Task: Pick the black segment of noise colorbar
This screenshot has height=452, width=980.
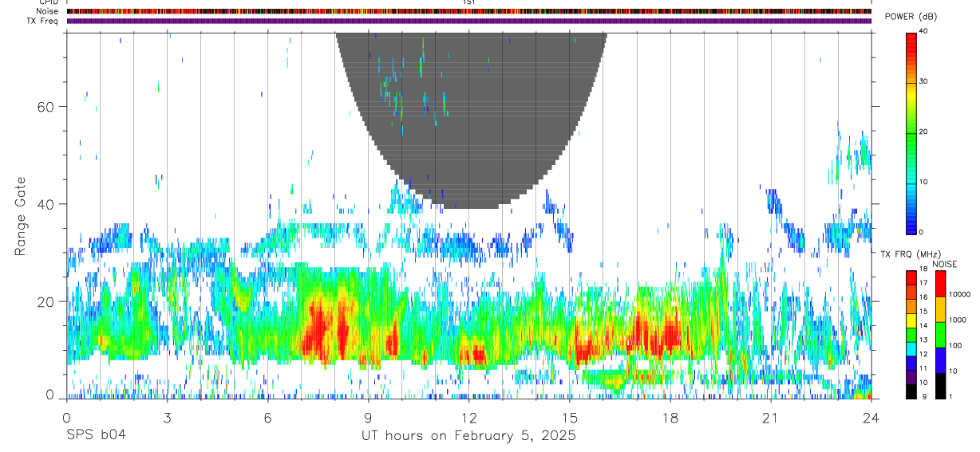Action: [x=940, y=386]
